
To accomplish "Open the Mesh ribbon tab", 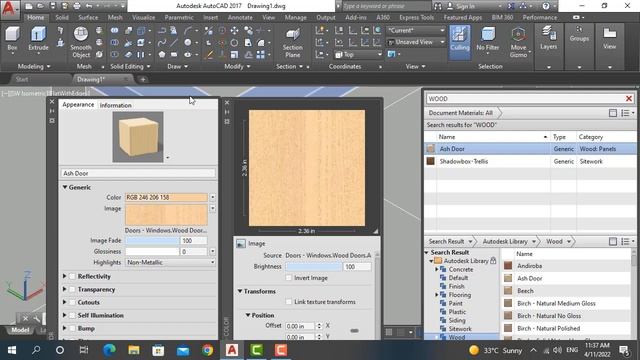I will 115,18.
